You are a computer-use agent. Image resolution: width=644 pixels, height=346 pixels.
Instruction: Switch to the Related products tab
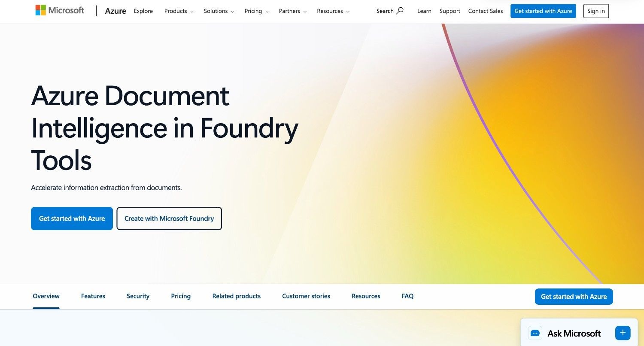coord(237,296)
